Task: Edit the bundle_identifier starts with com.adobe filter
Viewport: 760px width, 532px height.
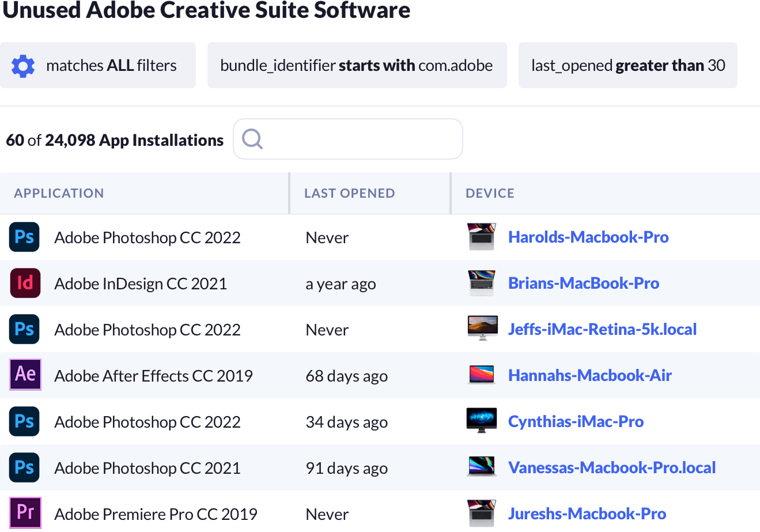Action: coord(356,66)
